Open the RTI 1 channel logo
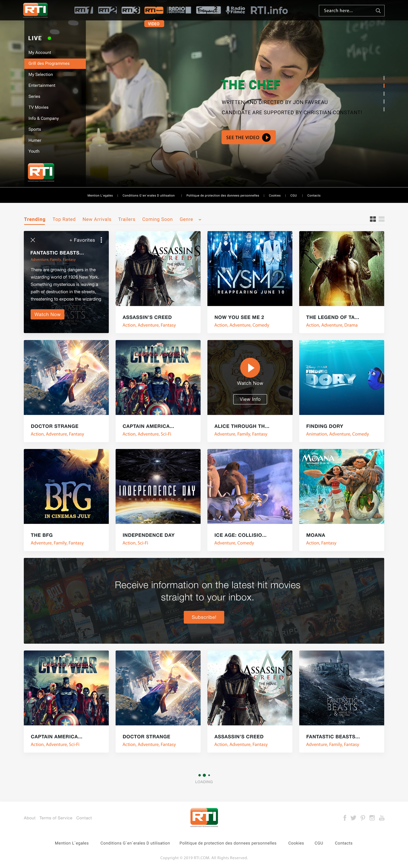Screen dimensions: 408x868 [83, 10]
